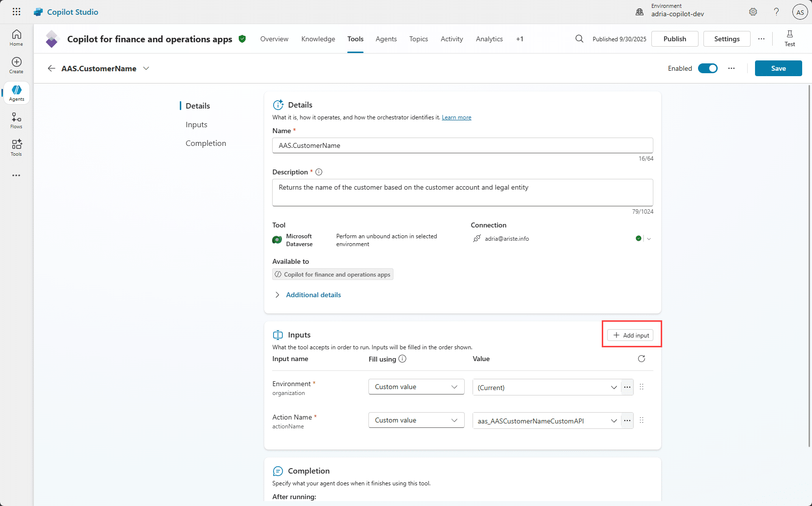The image size is (812, 506).
Task: Switch to the Knowledge tab
Action: pyautogui.click(x=318, y=39)
